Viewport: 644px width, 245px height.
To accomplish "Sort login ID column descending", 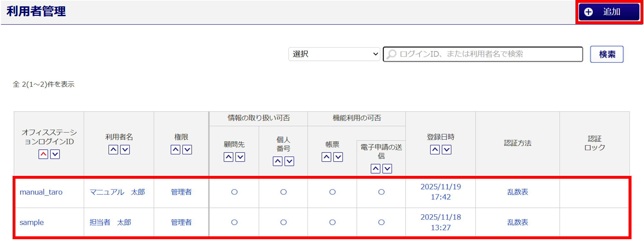I will (55, 154).
